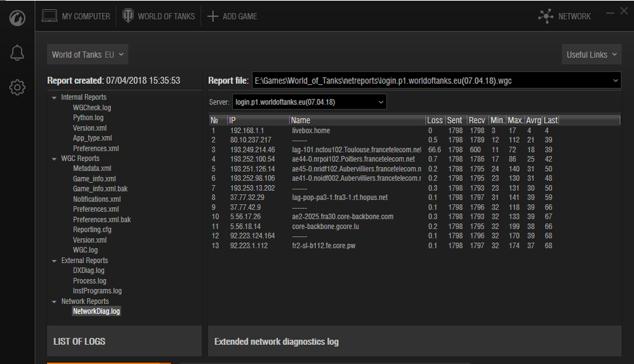The image size is (634, 364).
Task: Collapse the WGC Reports tree node
Action: [x=54, y=159]
